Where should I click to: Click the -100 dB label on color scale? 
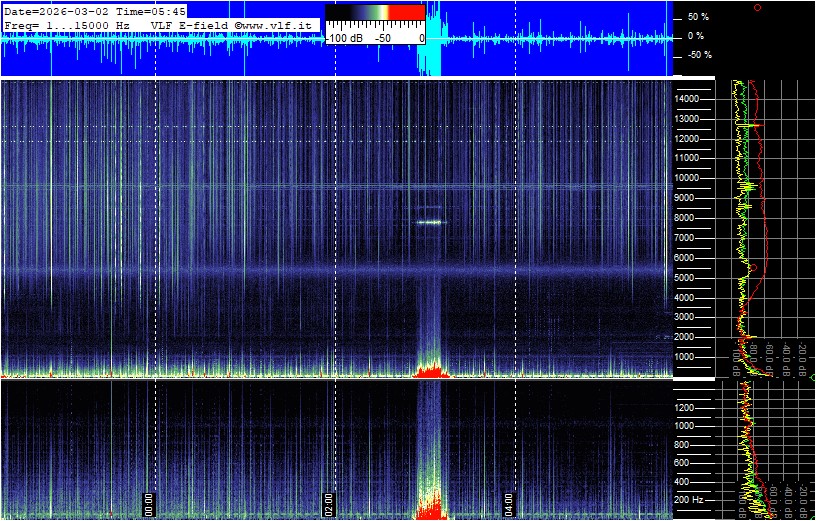(344, 38)
